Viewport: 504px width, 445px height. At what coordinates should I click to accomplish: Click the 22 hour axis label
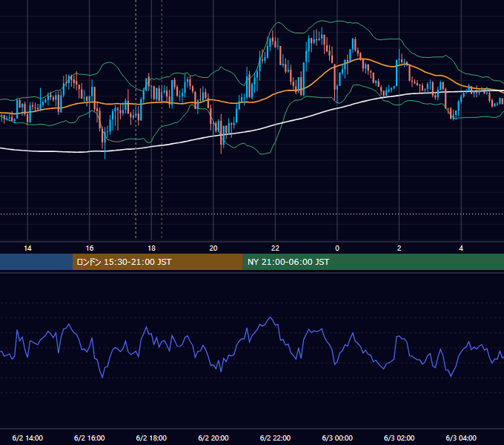click(275, 248)
